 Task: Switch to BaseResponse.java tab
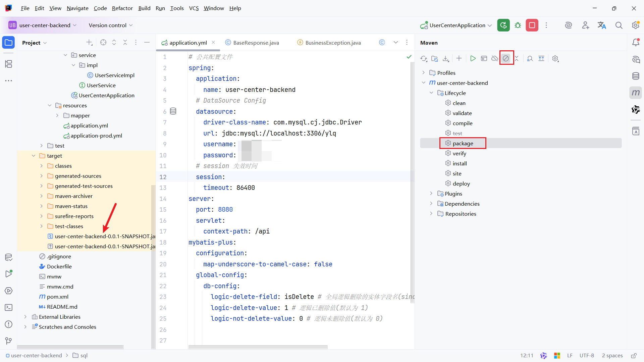tap(252, 43)
